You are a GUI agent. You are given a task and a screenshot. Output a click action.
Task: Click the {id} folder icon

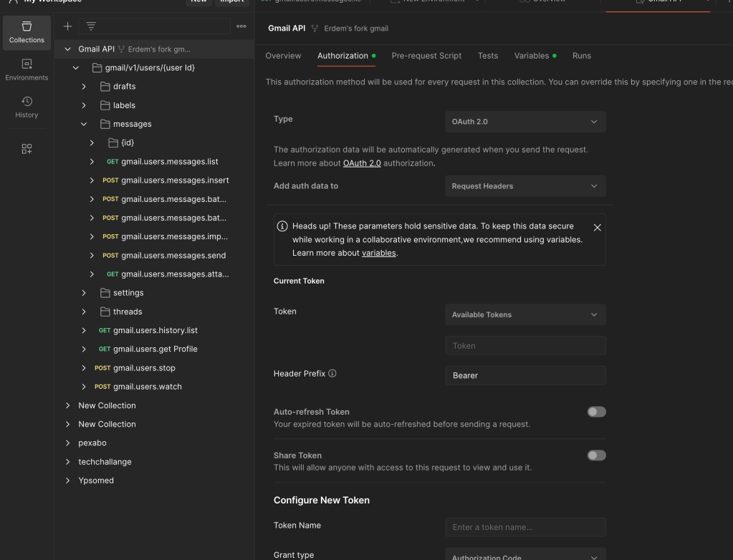[113, 143]
